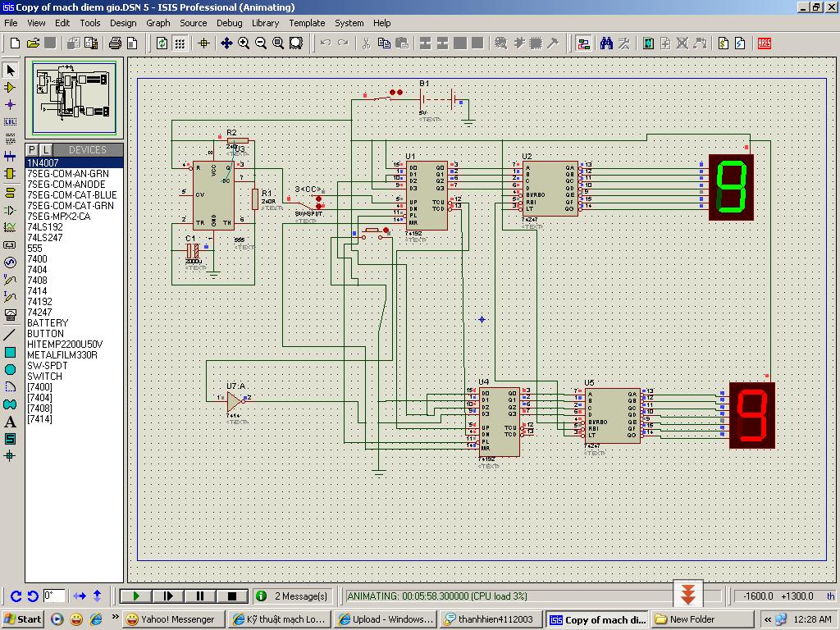840x630 pixels.
Task: Click the rotation angle input field
Action: (x=53, y=596)
